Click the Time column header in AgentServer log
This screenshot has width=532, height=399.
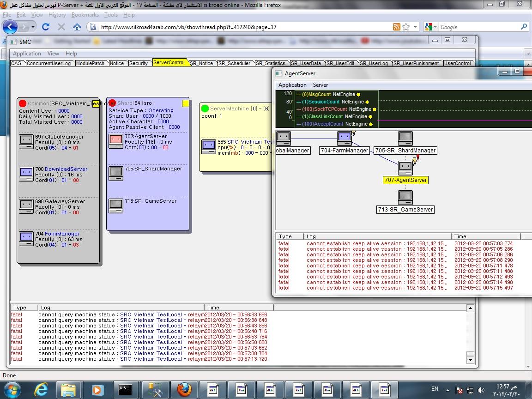tap(485, 236)
